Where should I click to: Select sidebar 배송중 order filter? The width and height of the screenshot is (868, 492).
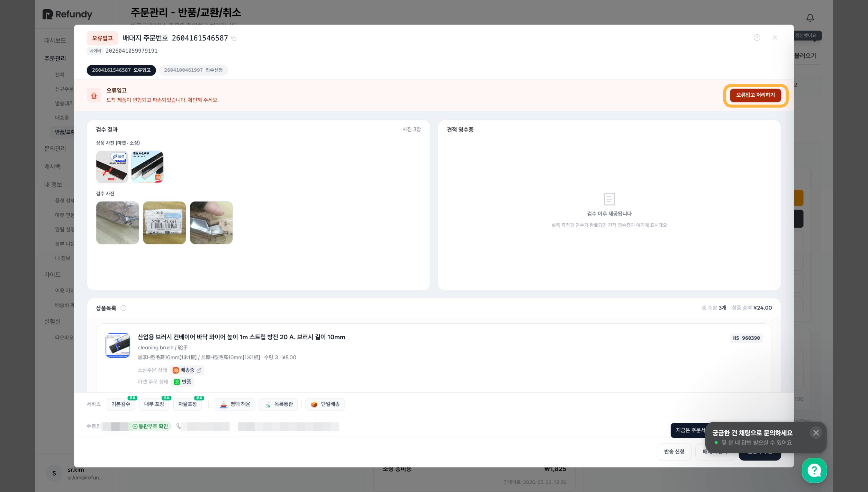[62, 118]
